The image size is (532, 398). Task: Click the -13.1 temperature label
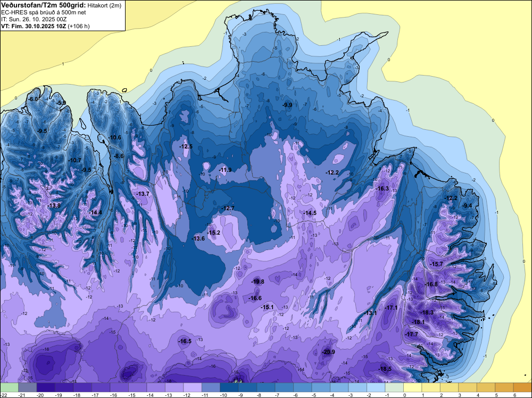point(370,313)
